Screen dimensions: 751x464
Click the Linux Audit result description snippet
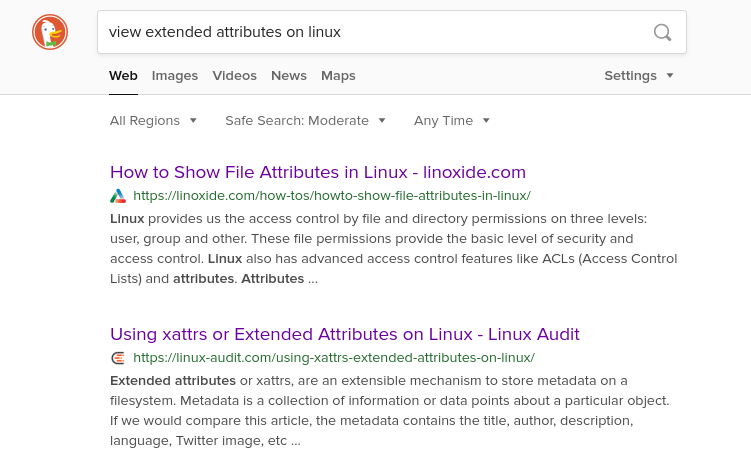[389, 410]
